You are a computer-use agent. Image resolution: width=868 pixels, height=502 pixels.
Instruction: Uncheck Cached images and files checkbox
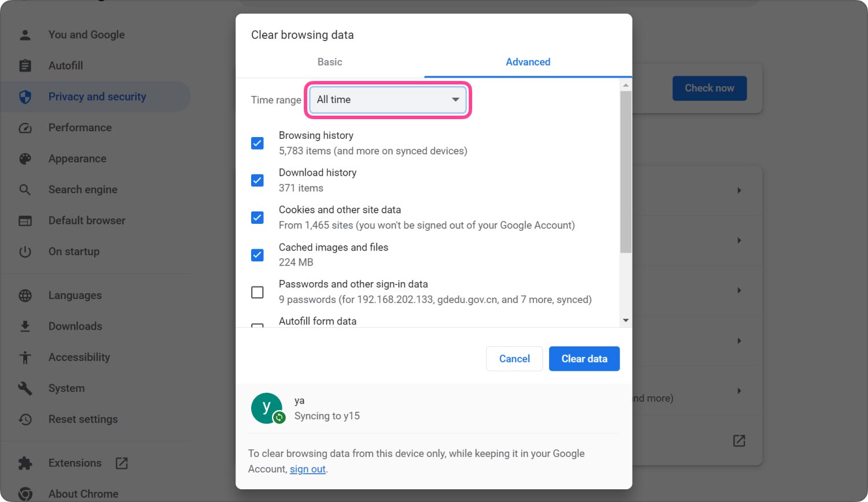click(258, 255)
